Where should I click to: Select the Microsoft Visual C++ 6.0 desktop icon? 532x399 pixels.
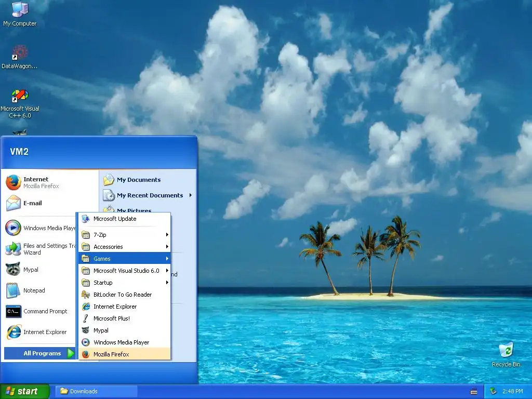[x=20, y=96]
